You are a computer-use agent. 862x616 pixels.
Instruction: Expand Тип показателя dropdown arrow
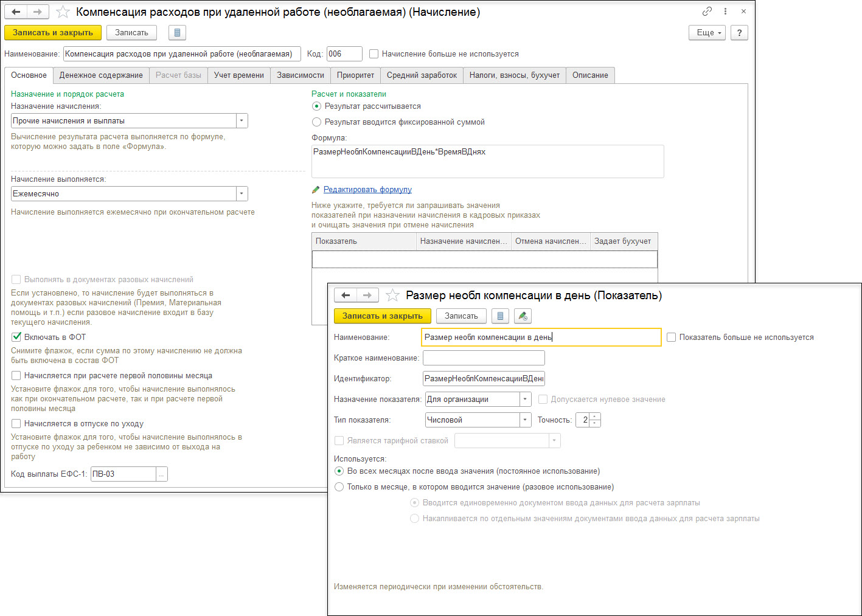point(526,420)
